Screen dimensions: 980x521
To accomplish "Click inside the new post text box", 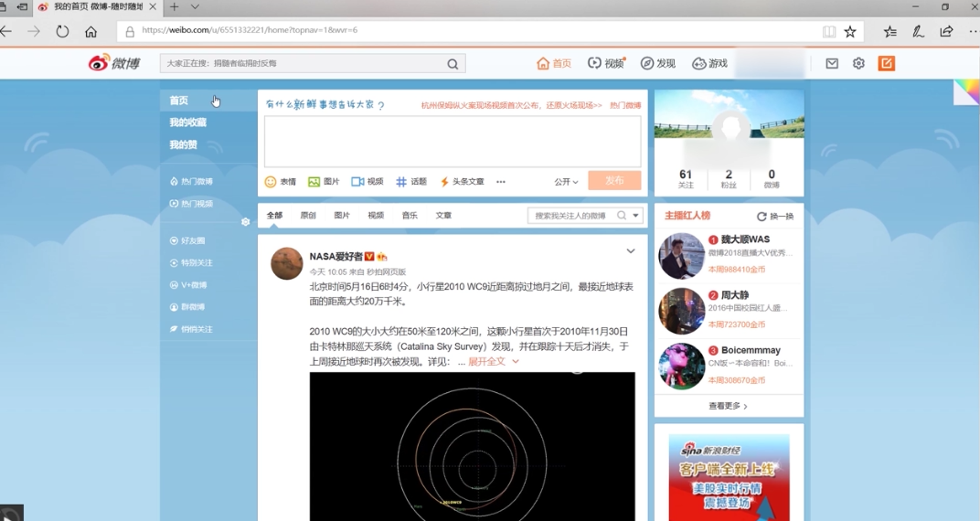I will point(453,141).
